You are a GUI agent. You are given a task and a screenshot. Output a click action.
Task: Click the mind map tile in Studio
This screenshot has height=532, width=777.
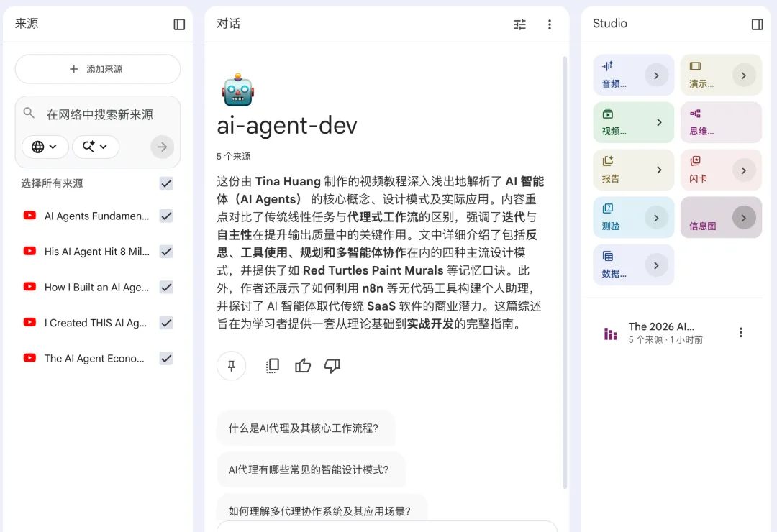721,122
